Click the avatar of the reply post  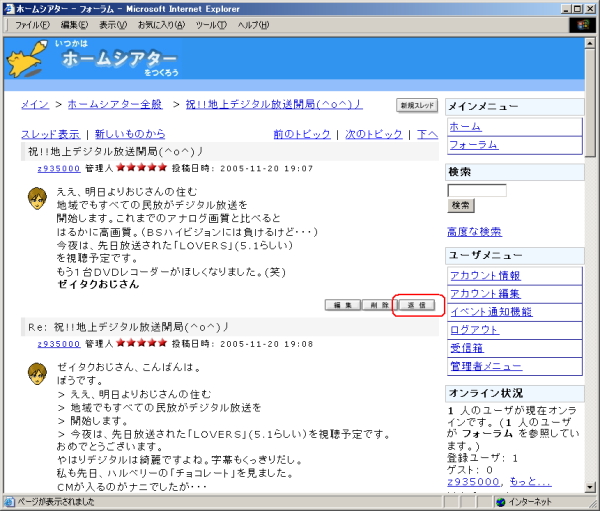point(37,374)
